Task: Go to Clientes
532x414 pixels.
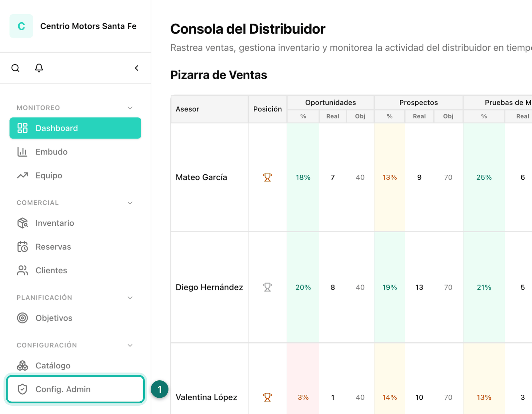Action: point(75,270)
